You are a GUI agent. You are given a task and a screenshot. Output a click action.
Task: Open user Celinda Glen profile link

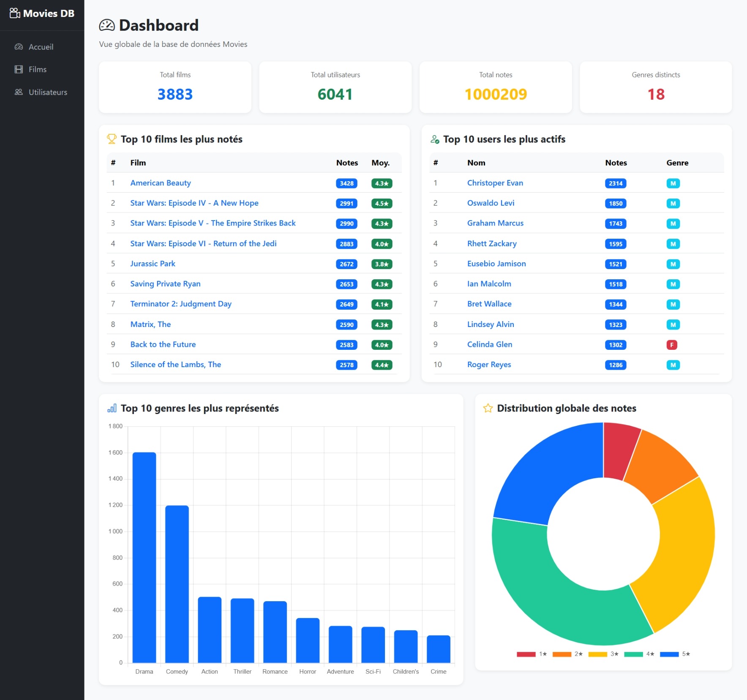[x=490, y=344]
